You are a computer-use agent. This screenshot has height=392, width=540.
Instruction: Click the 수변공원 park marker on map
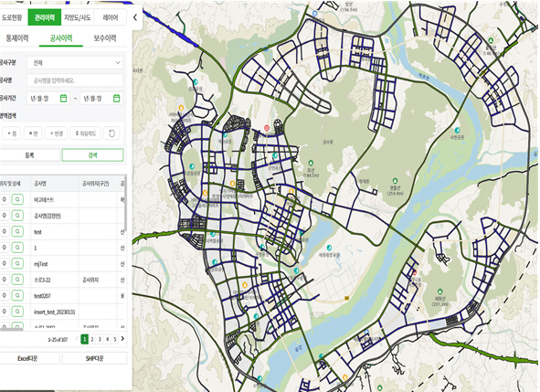457,130
